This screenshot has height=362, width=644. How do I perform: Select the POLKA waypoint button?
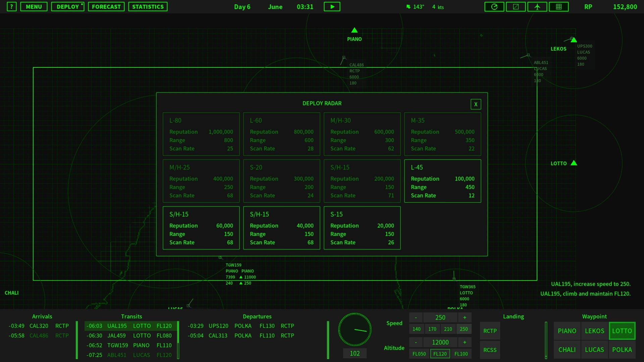pos(622,350)
